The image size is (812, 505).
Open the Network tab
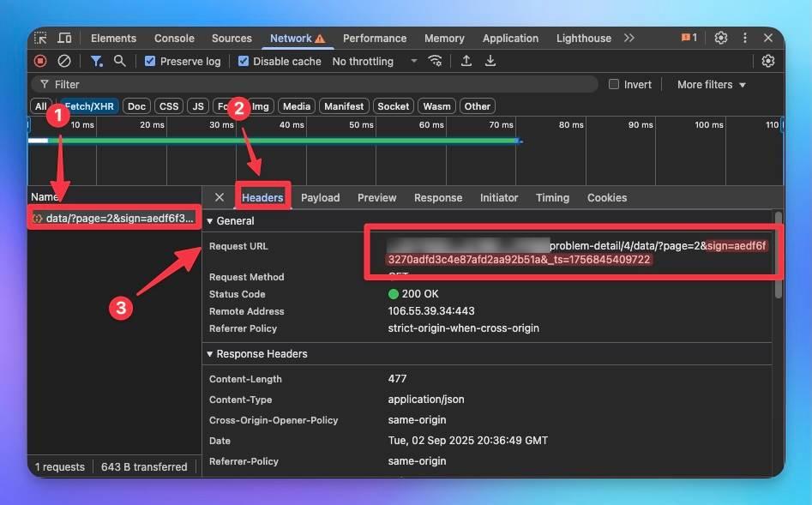298,39
